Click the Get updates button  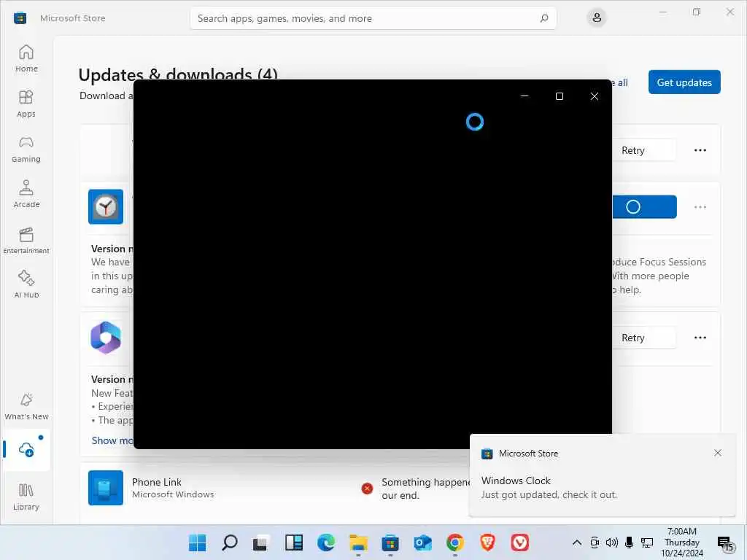pos(684,82)
